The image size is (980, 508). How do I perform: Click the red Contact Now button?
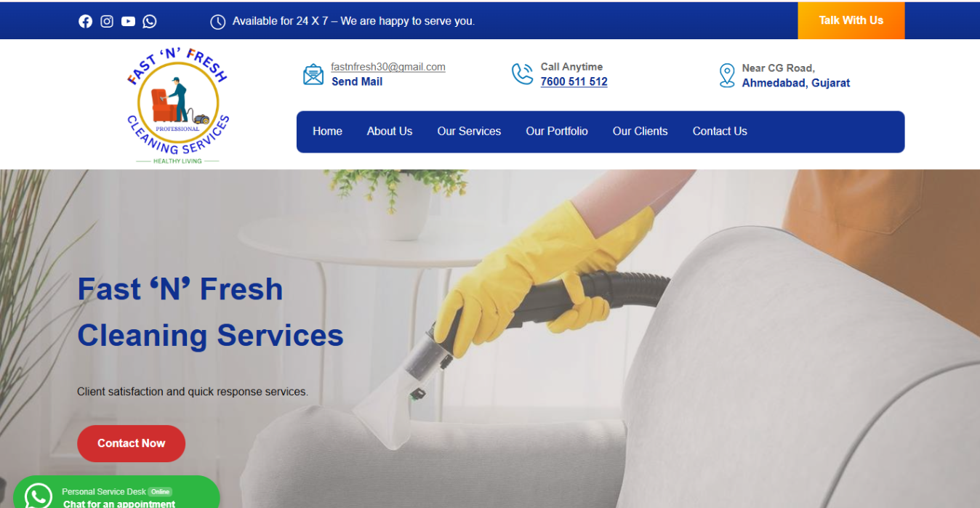(132, 443)
